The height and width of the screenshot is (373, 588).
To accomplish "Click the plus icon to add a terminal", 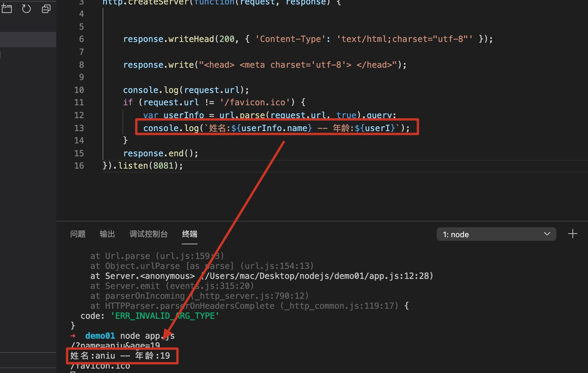I will [572, 234].
